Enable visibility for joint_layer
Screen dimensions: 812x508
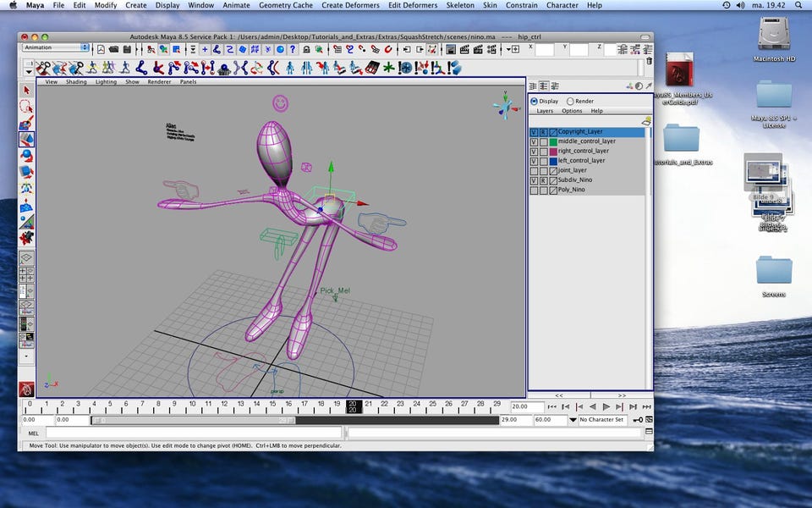pos(534,170)
